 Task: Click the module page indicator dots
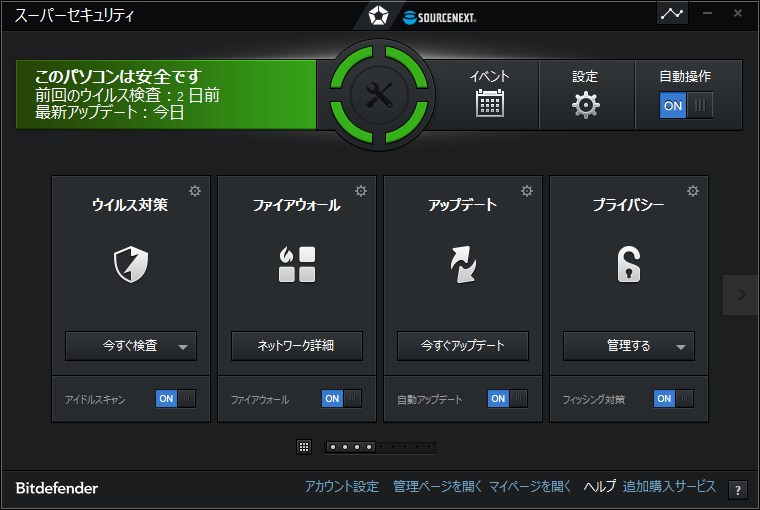click(x=380, y=447)
